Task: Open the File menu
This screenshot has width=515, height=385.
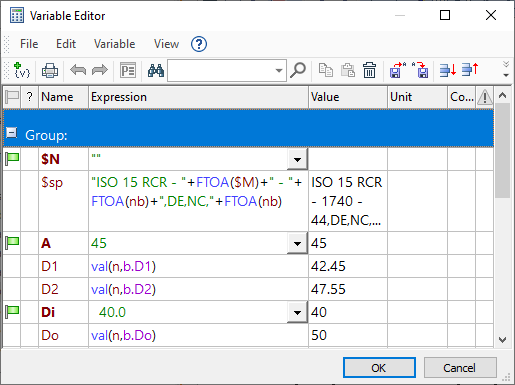Action: click(x=29, y=44)
